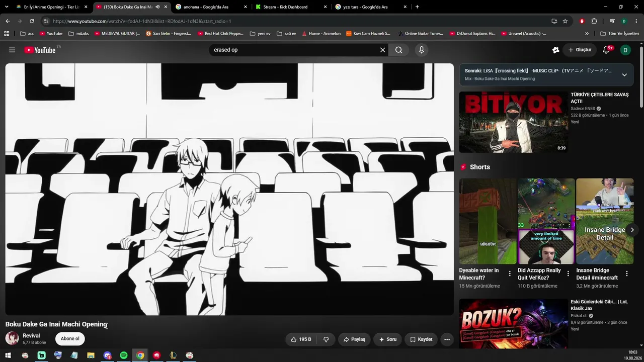Screen dimensions: 644x362
Task: Open the Eski Günlerdeki Gibi LoL thumbnail
Action: pos(513,323)
